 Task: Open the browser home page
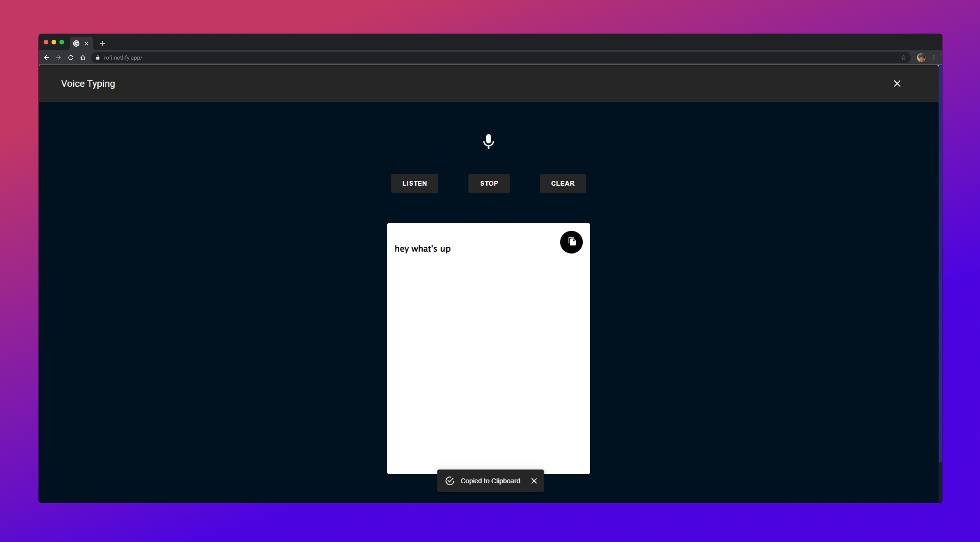coord(83,58)
